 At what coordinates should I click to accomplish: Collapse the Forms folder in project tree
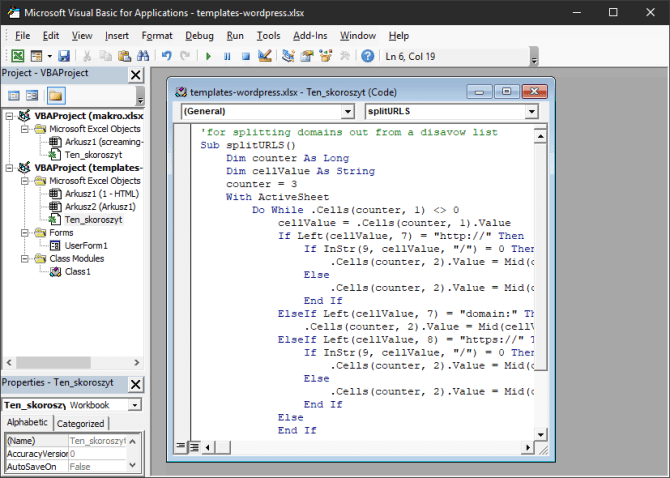pyautogui.click(x=25, y=232)
